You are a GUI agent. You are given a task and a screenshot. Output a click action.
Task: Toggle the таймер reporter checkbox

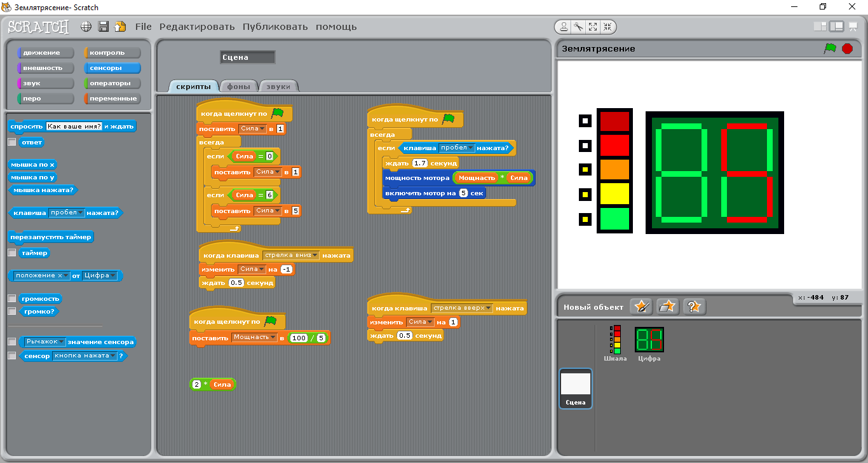pos(11,253)
